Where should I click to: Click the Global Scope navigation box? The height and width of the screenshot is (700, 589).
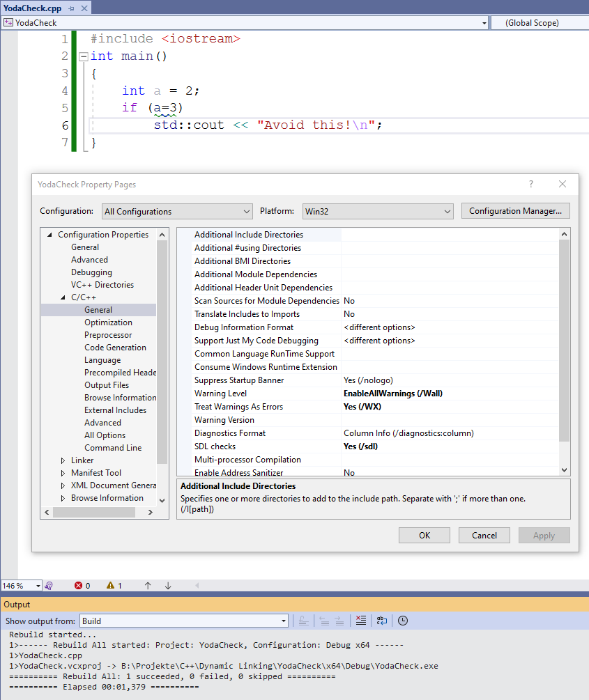[540, 23]
